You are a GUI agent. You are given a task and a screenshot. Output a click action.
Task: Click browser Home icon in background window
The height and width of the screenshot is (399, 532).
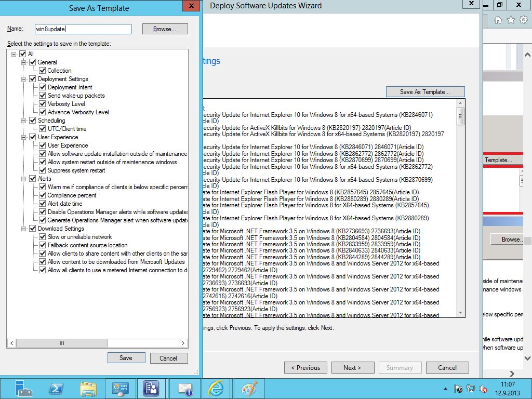click(x=498, y=20)
